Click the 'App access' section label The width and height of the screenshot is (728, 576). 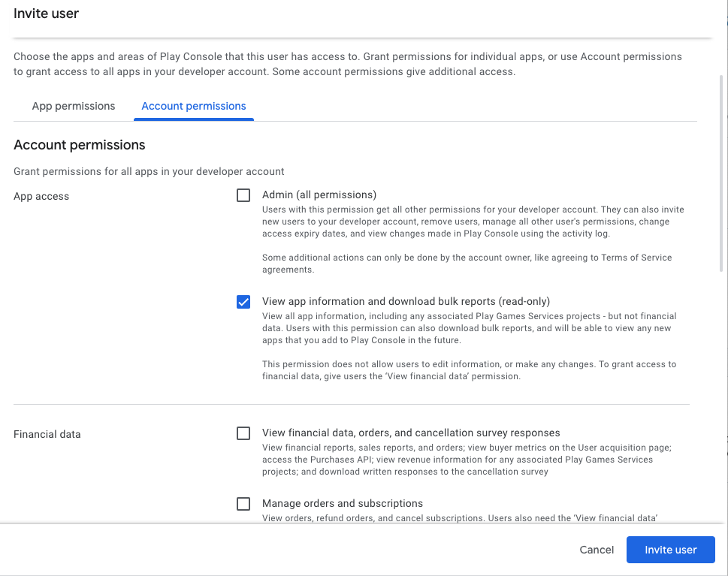coord(41,196)
